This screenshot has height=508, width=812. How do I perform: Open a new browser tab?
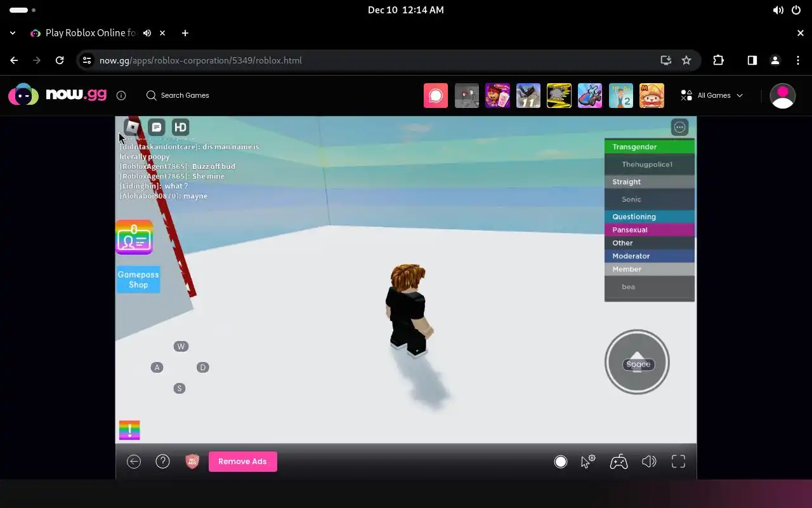[185, 33]
